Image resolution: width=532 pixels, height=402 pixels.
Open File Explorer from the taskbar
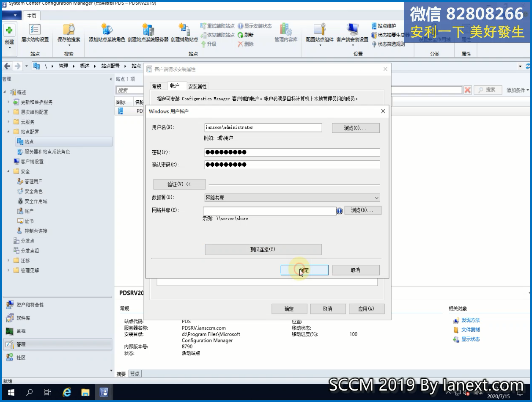click(x=85, y=392)
